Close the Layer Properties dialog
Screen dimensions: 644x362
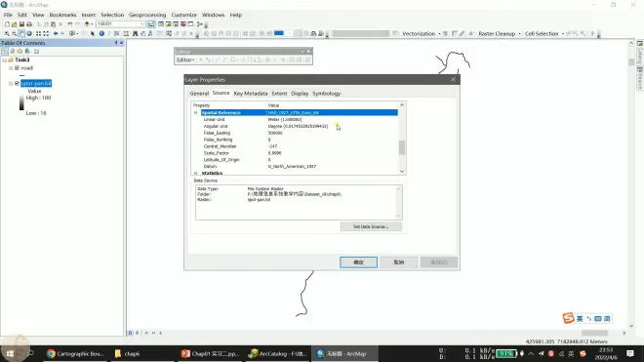pyautogui.click(x=453, y=80)
